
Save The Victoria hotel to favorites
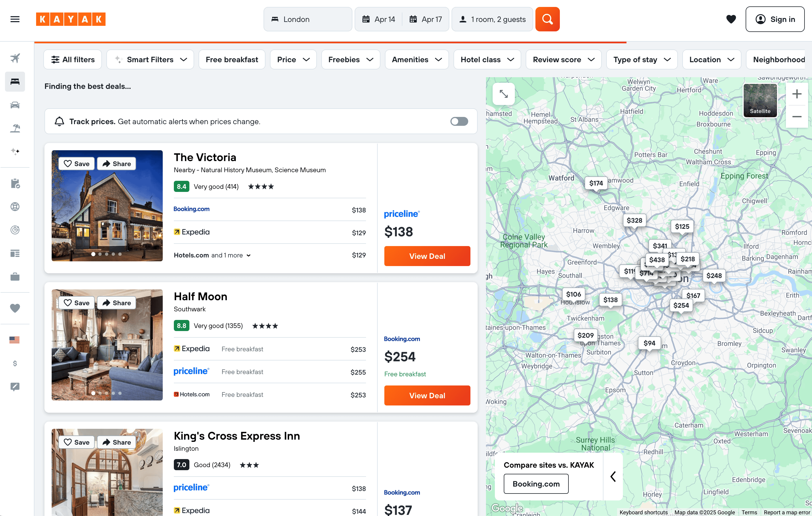pyautogui.click(x=77, y=164)
